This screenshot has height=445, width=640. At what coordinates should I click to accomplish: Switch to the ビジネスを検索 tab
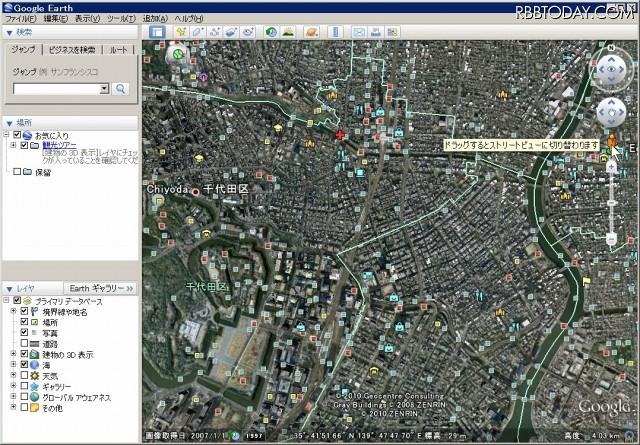(x=73, y=49)
